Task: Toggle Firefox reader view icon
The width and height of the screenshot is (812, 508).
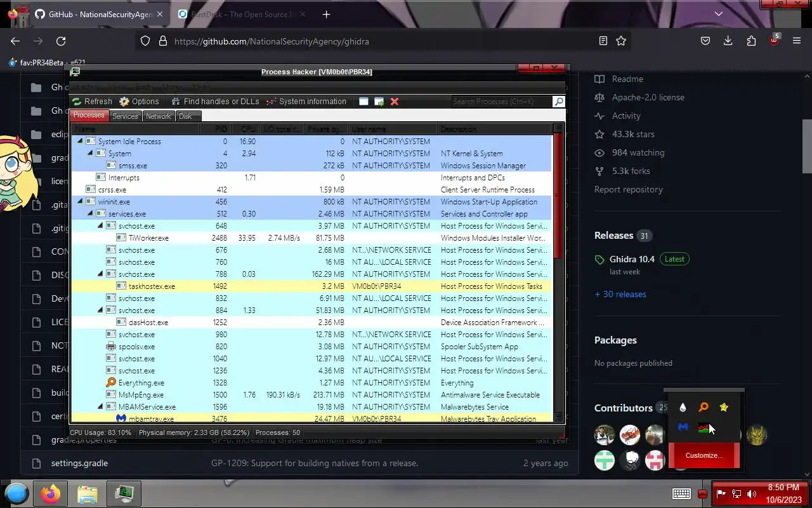Action: click(603, 41)
